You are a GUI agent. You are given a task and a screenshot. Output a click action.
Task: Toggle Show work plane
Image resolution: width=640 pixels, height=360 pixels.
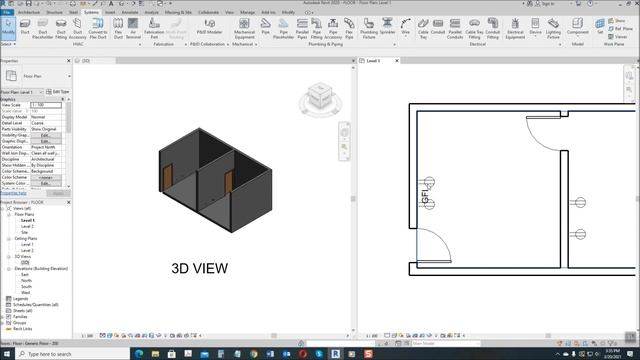[x=616, y=20]
